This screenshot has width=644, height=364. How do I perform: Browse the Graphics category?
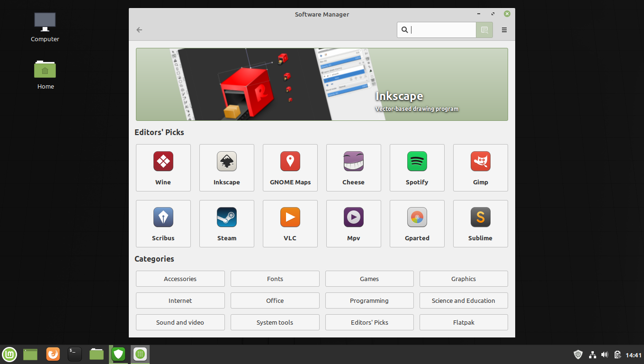point(464,279)
